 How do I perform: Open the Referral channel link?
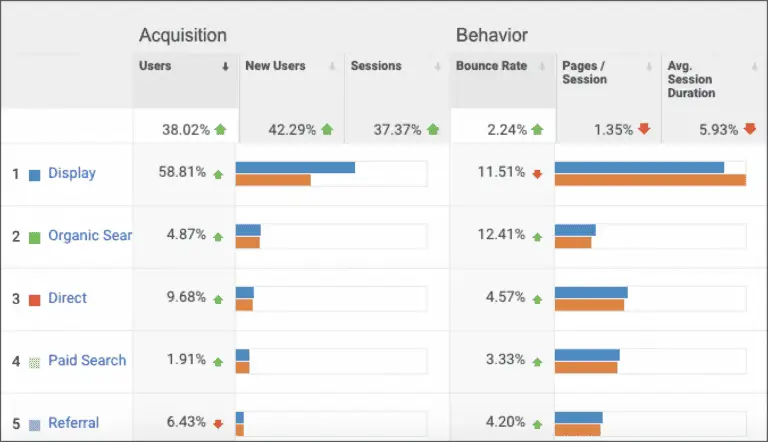click(73, 422)
